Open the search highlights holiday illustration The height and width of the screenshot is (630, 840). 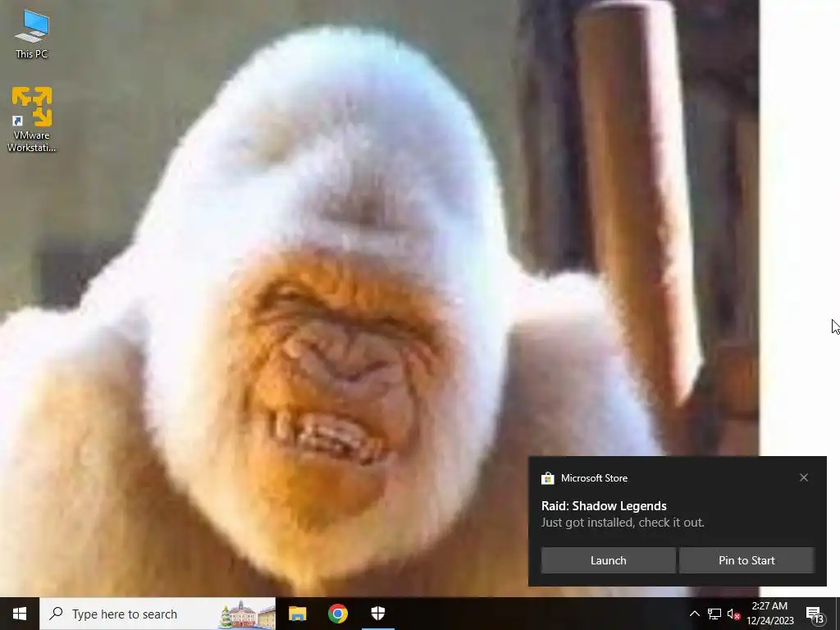(246, 614)
